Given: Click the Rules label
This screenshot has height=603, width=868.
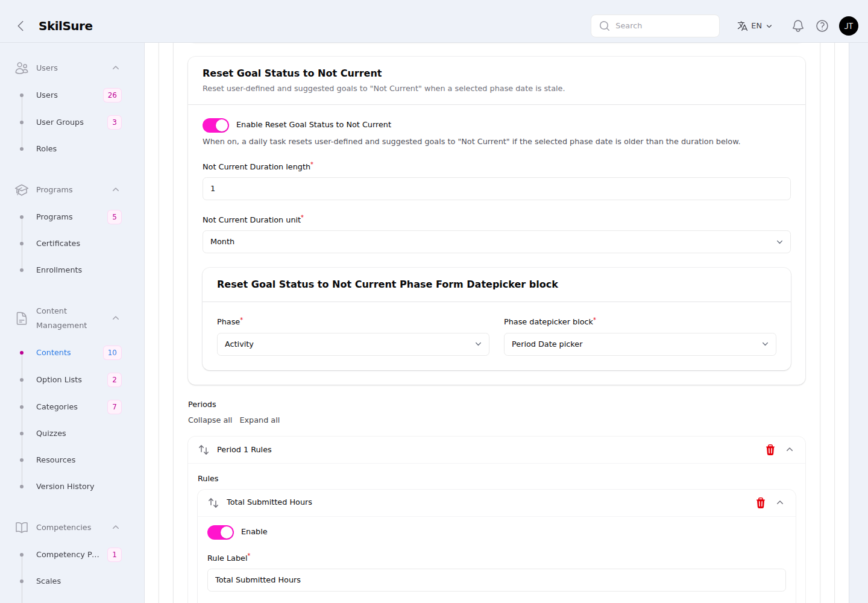Looking at the screenshot, I should 208,479.
